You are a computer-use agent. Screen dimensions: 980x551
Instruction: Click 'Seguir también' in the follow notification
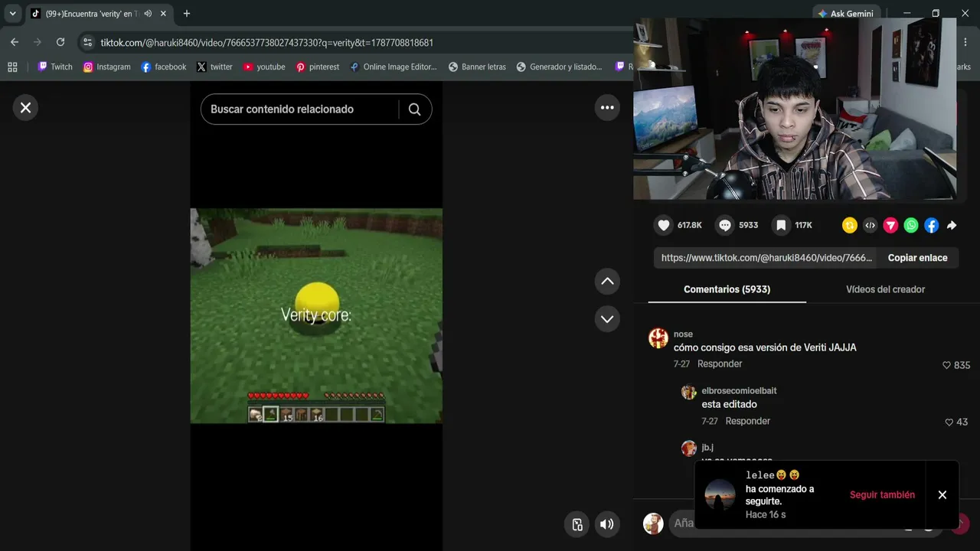click(x=882, y=495)
